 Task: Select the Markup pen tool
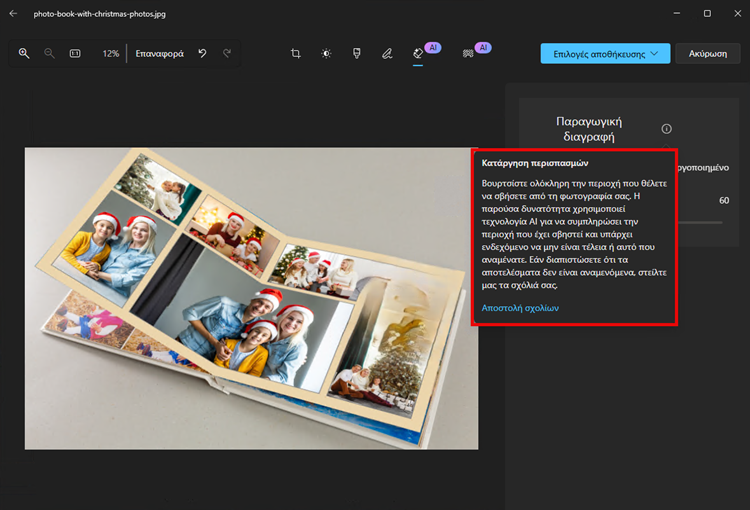tap(387, 54)
